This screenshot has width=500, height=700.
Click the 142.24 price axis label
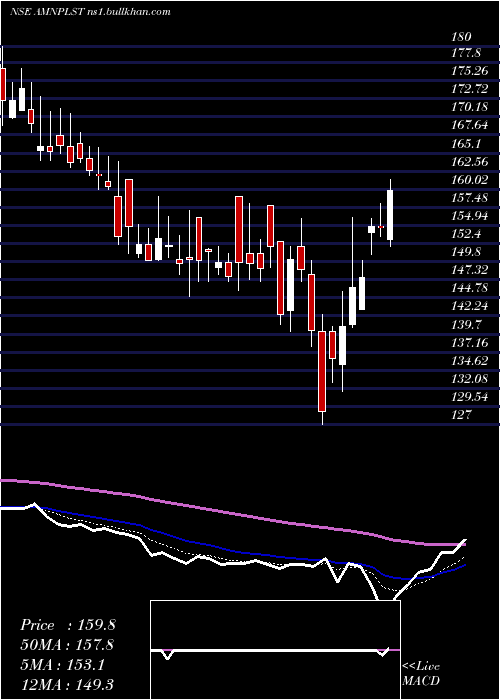pyautogui.click(x=470, y=306)
